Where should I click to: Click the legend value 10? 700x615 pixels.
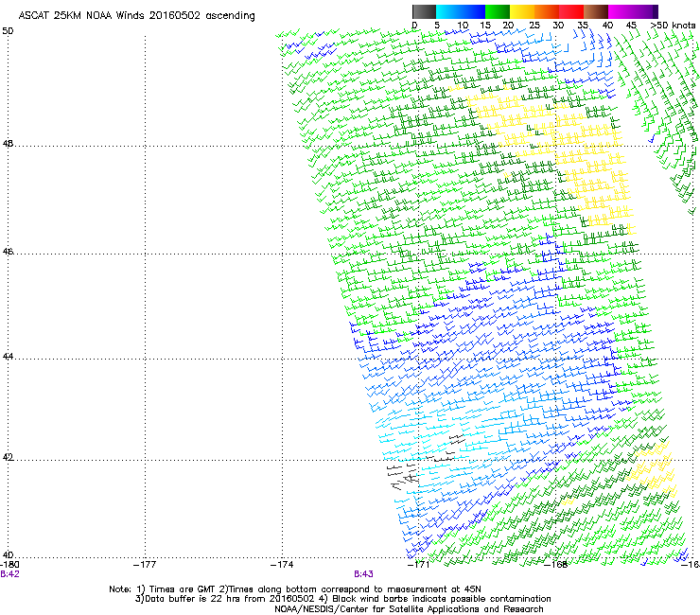tap(463, 26)
